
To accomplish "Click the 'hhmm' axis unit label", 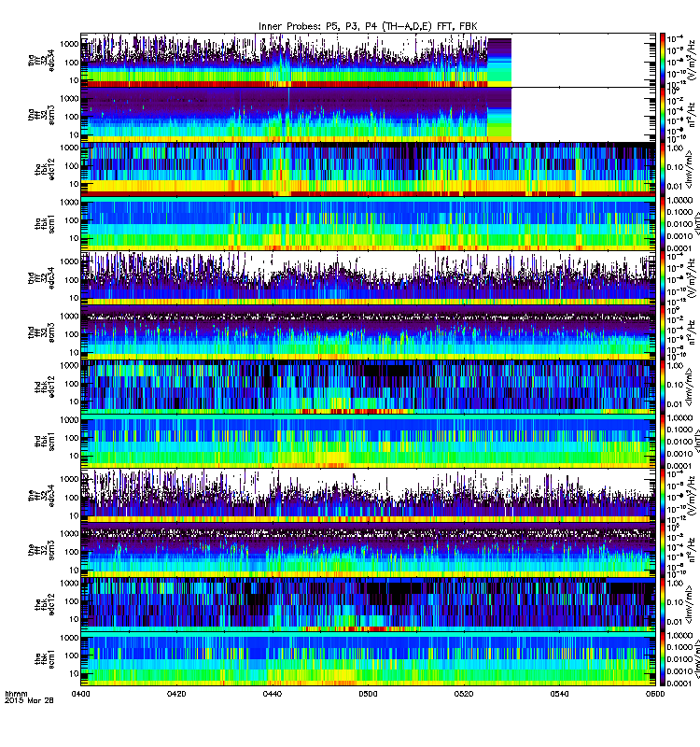I will 16,694.
